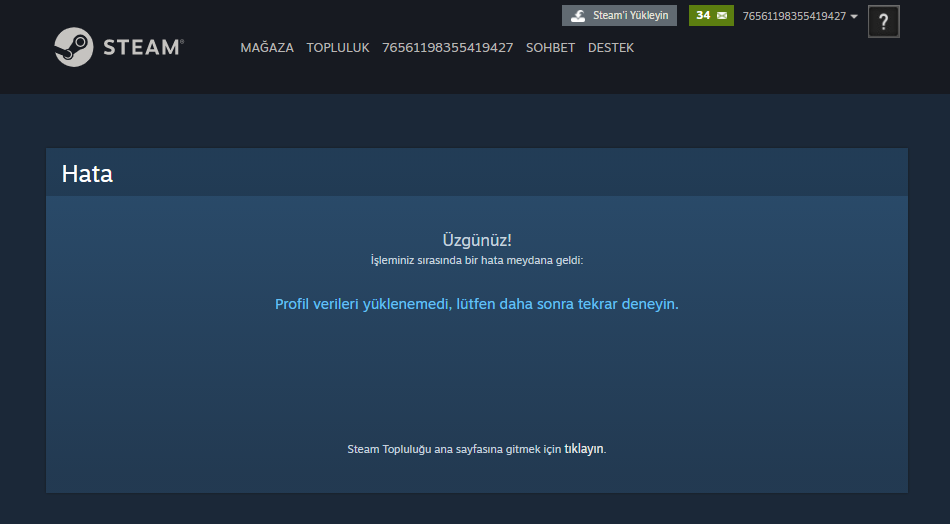Open the 76561198355419427 profile menu item
This screenshot has width=950, height=524.
tap(447, 48)
